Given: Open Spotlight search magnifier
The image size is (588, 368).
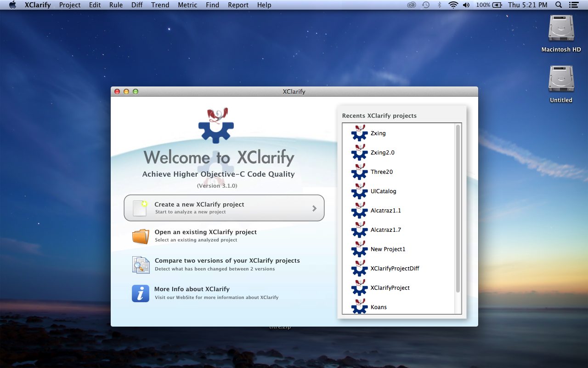Looking at the screenshot, I should tap(559, 5).
